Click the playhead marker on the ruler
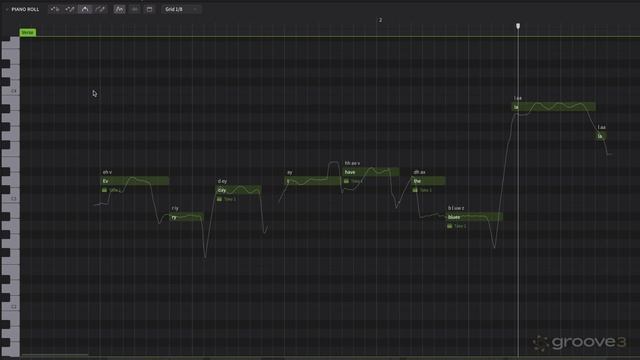 tap(518, 26)
